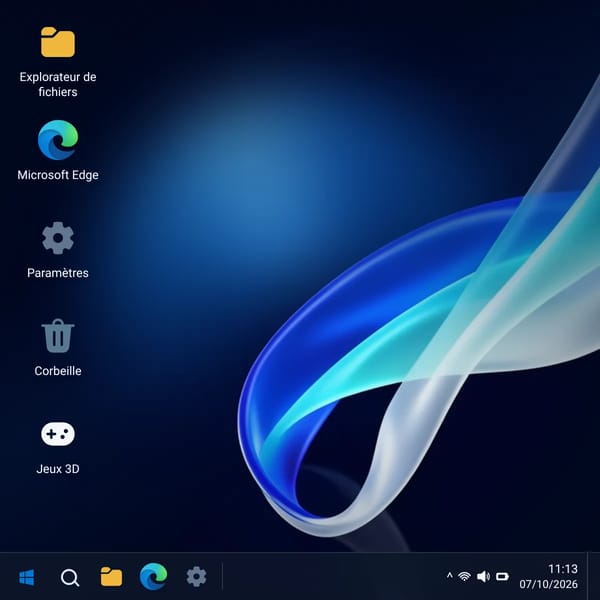600x600 pixels.
Task: Open the Wi-Fi network tray icon
Action: click(x=464, y=576)
